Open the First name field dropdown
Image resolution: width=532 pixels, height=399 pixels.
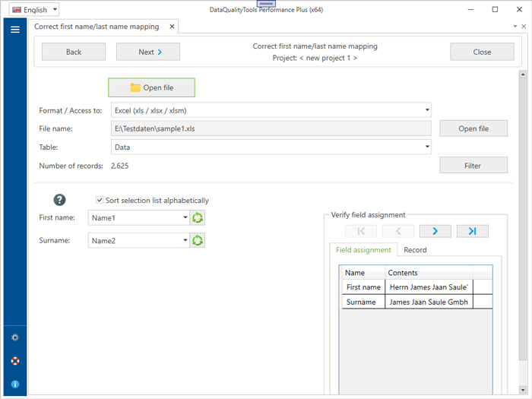tap(185, 218)
